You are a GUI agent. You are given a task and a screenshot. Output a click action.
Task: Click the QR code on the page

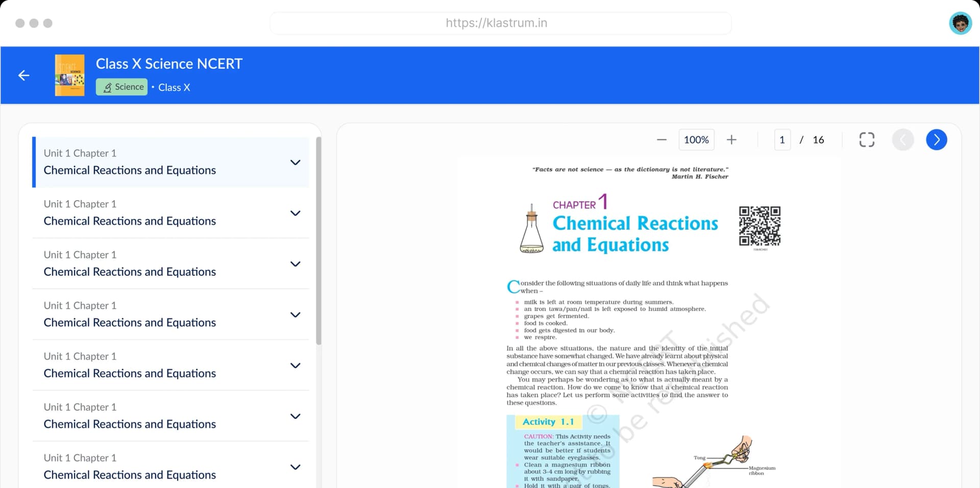(759, 226)
